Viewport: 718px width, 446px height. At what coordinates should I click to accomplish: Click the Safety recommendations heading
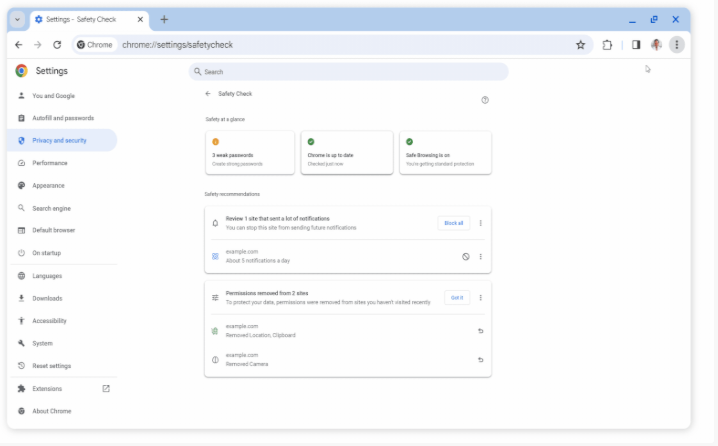pyautogui.click(x=232, y=194)
